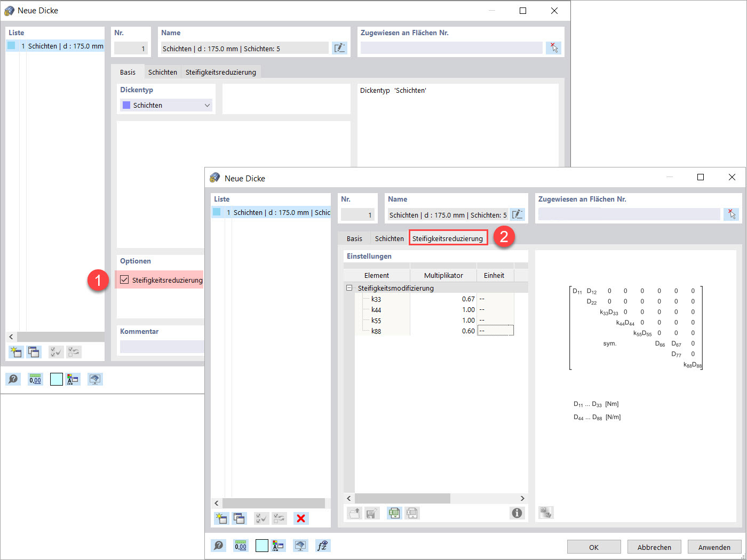
Task: Click Zugewiesen an Flächen Nr. field front window
Action: coord(629,214)
